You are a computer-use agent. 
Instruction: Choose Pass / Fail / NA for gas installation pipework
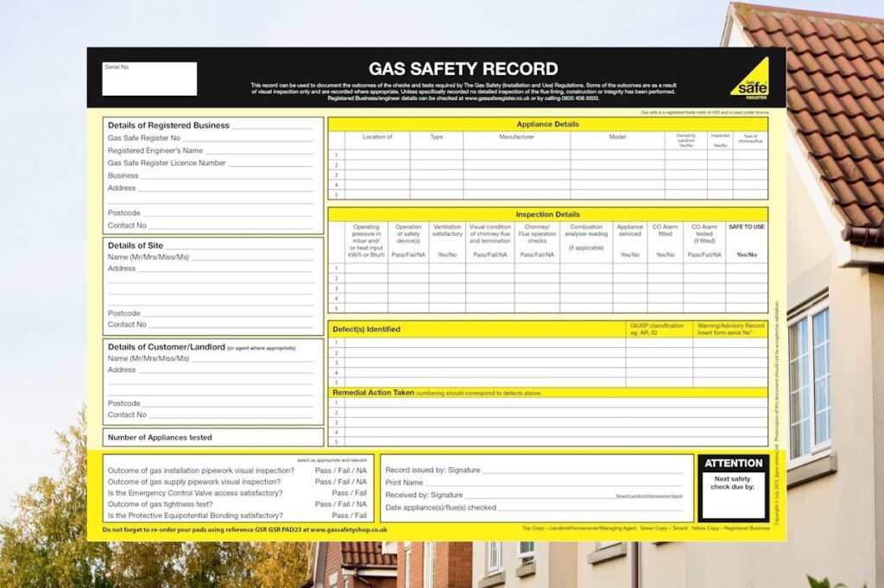click(340, 471)
